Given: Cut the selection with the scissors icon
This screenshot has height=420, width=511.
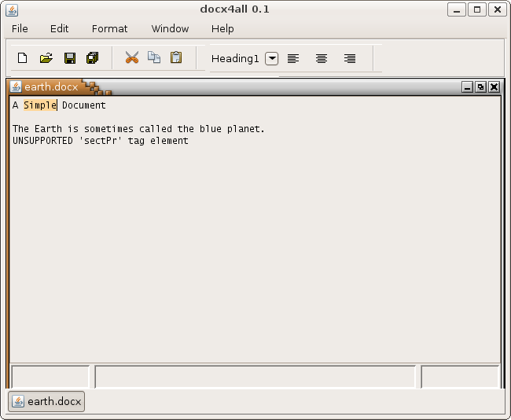Looking at the screenshot, I should point(132,57).
